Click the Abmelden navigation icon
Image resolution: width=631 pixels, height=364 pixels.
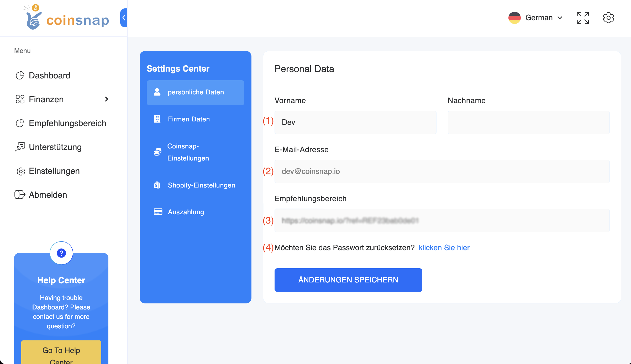click(x=21, y=194)
